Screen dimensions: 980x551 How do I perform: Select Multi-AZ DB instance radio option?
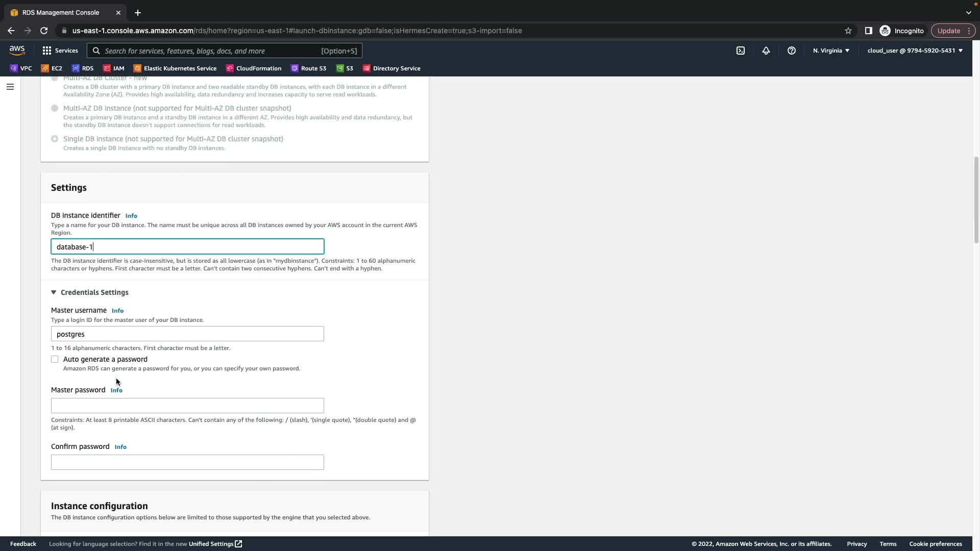55,108
